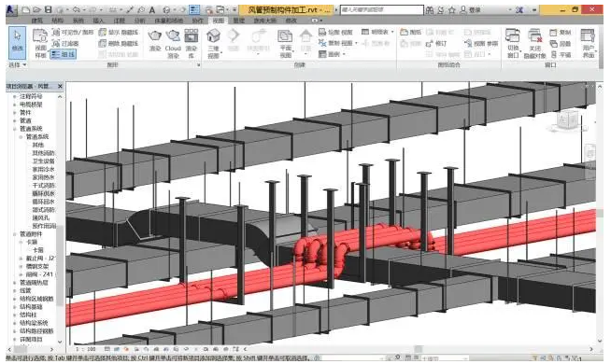
Task: Open Cloud render tool
Action: (173, 43)
